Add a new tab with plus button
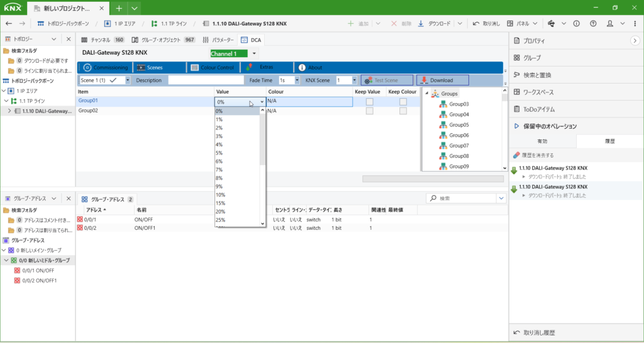 [x=119, y=8]
